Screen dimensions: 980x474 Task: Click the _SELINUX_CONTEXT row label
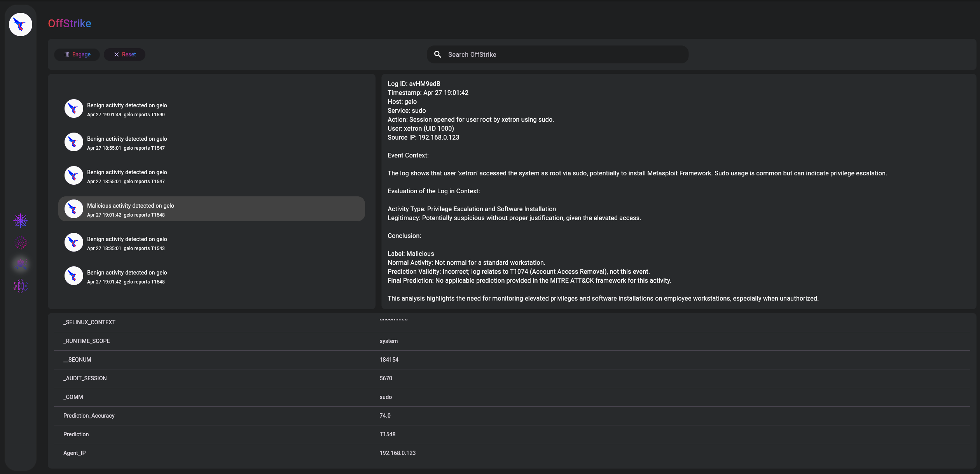coord(89,322)
